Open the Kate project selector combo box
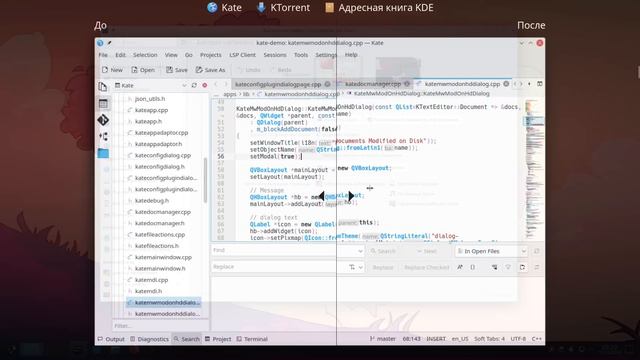The image size is (640, 360). coord(150,85)
